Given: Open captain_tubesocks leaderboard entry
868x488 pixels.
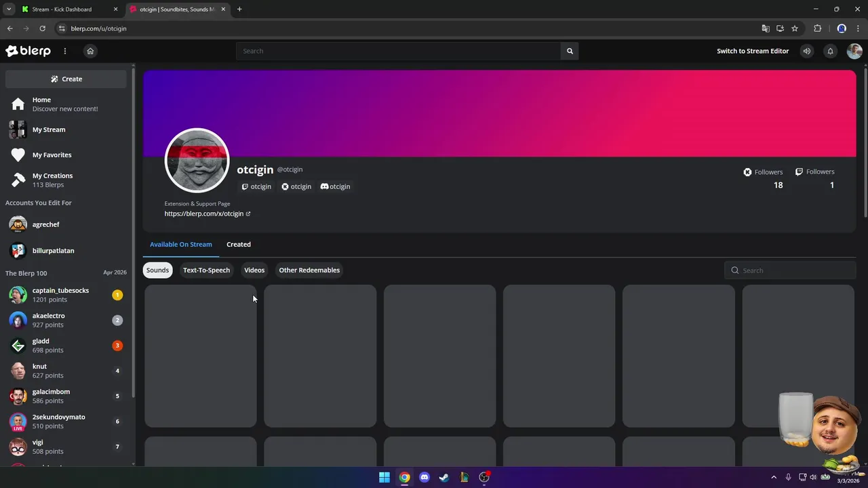Looking at the screenshot, I should (x=66, y=295).
